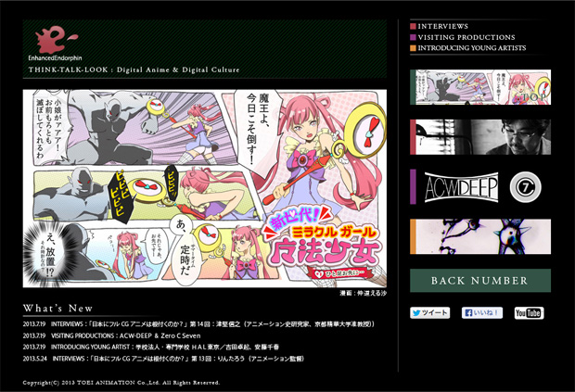Open the manga thumbnail in the sidebar

point(481,87)
